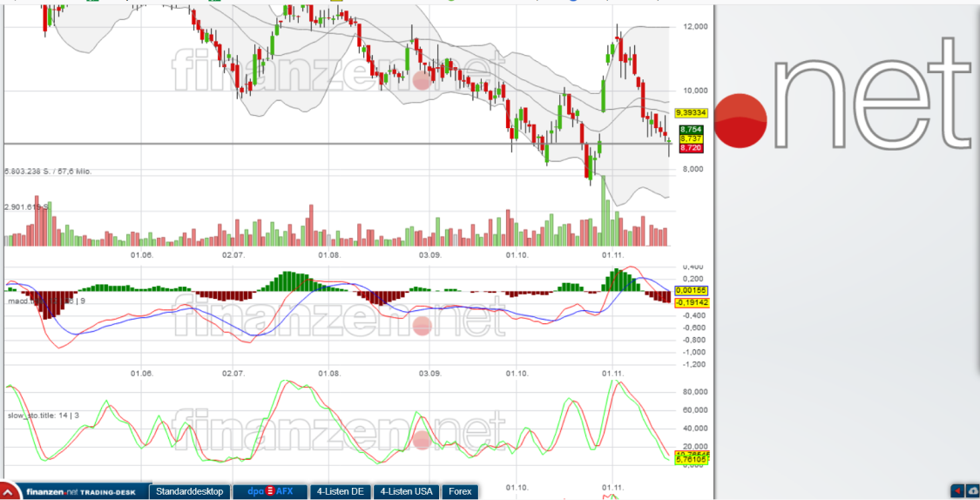Click the stochastic value label 5,76105

point(692,460)
